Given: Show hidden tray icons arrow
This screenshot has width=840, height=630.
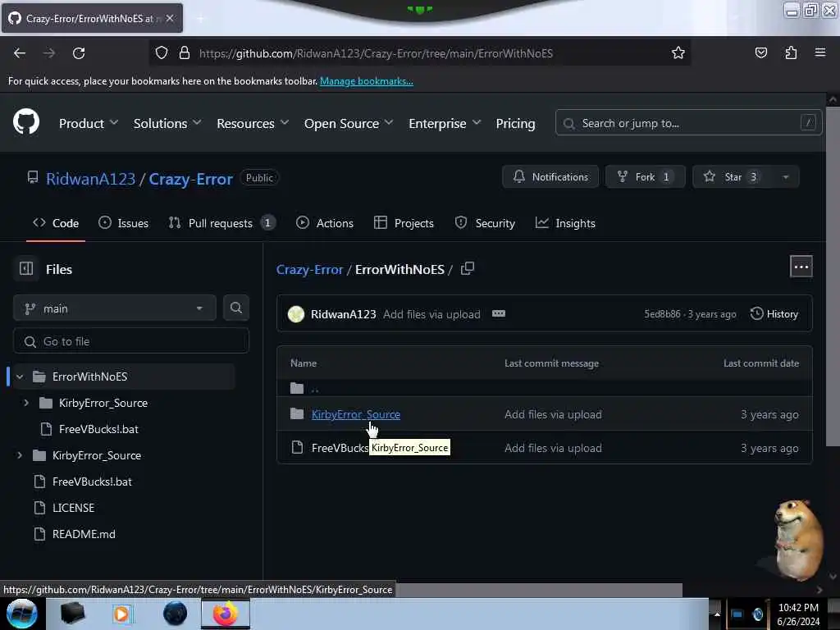Looking at the screenshot, I should coord(717,614).
